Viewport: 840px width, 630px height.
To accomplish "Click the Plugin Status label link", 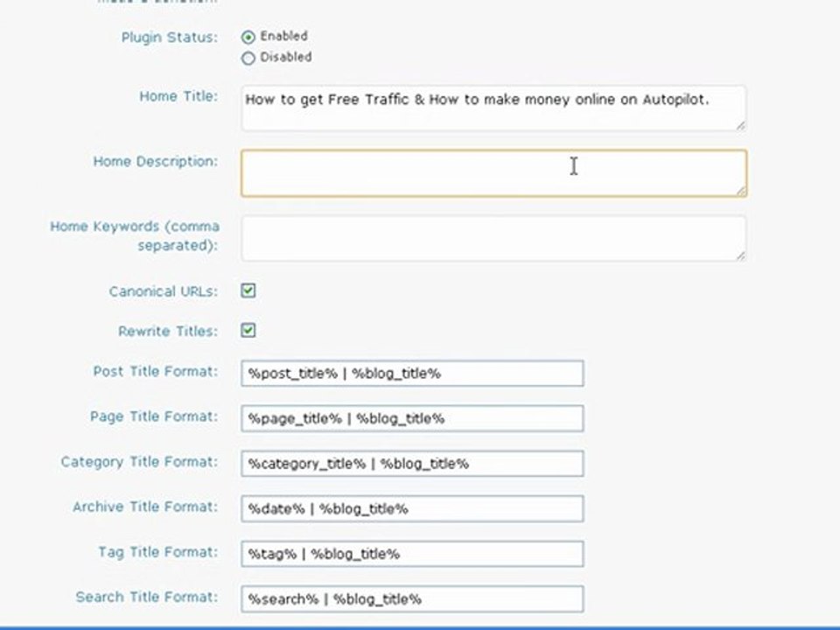I will (x=169, y=38).
